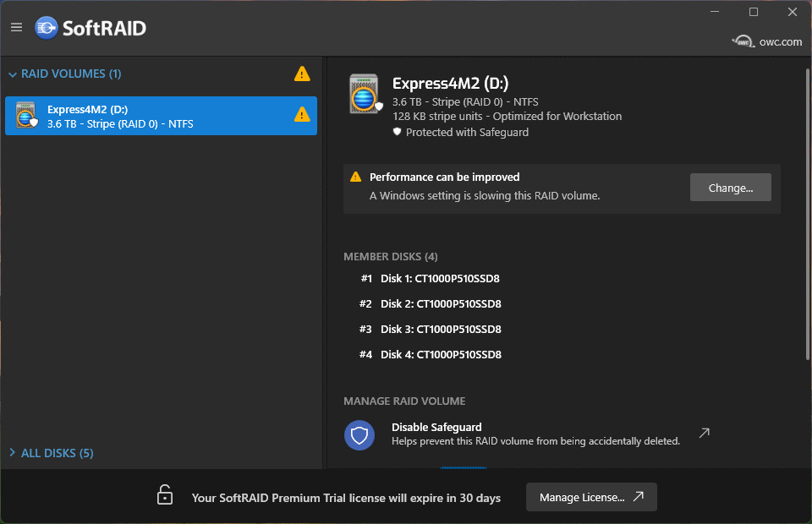Select the Express4M2 (D:) volume in sidebar
Viewport: 812px width, 524px height.
pos(161,116)
